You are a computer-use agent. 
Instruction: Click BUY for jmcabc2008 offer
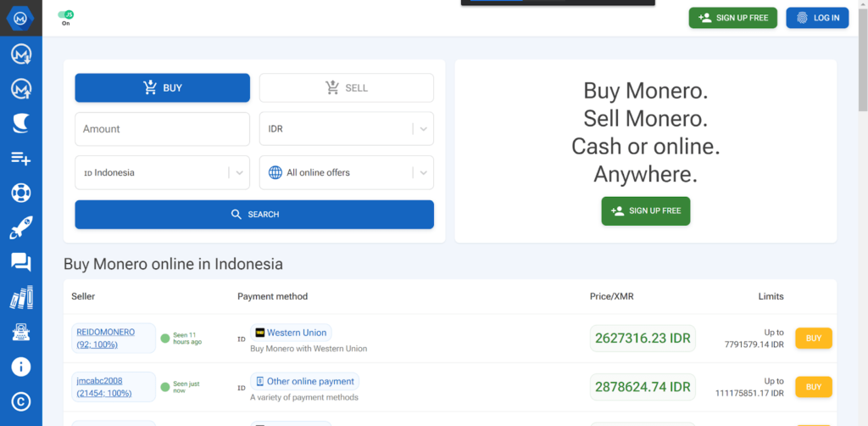(x=814, y=387)
